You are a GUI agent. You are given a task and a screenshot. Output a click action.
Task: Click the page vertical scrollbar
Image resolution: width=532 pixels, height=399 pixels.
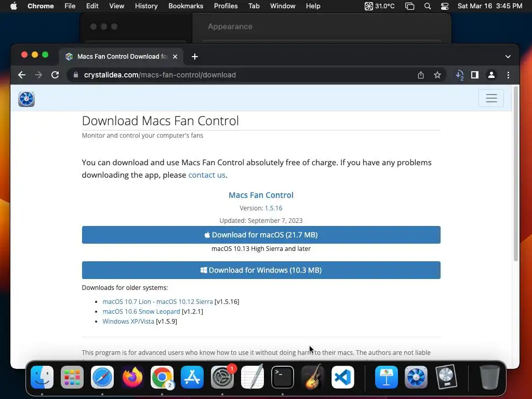(x=515, y=174)
